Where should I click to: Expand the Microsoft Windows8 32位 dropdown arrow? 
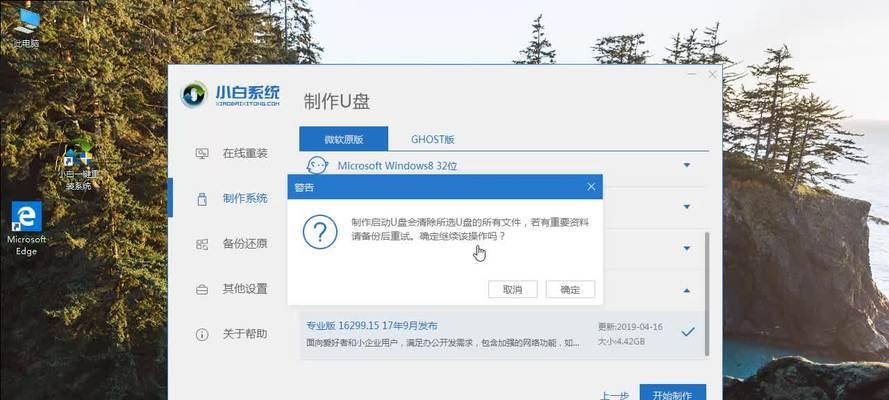(x=687, y=165)
